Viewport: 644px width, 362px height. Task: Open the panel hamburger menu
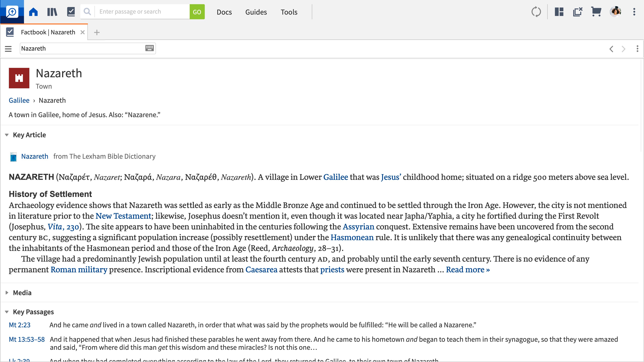[x=8, y=49]
